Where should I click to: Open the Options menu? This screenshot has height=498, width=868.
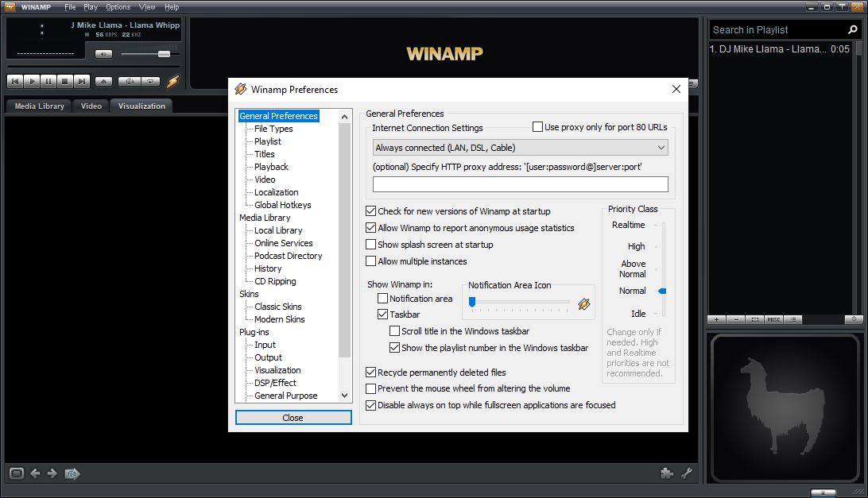[x=118, y=6]
